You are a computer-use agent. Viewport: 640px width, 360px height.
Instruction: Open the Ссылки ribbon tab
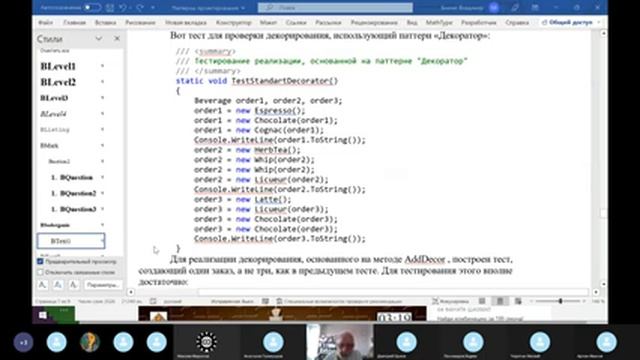pyautogui.click(x=296, y=22)
